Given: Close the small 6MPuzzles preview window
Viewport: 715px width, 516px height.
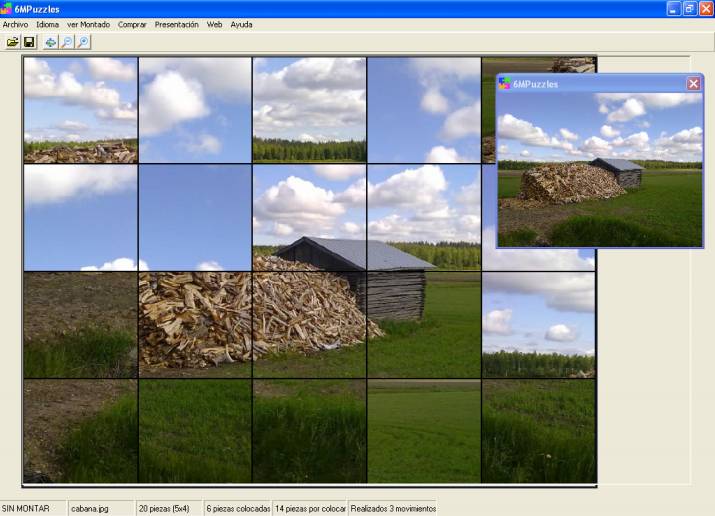Looking at the screenshot, I should click(x=693, y=83).
